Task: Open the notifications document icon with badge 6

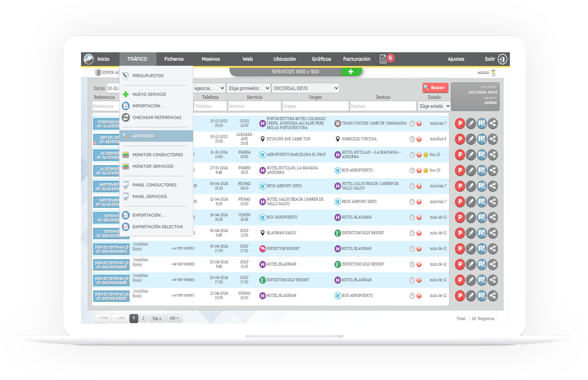Action: (383, 59)
